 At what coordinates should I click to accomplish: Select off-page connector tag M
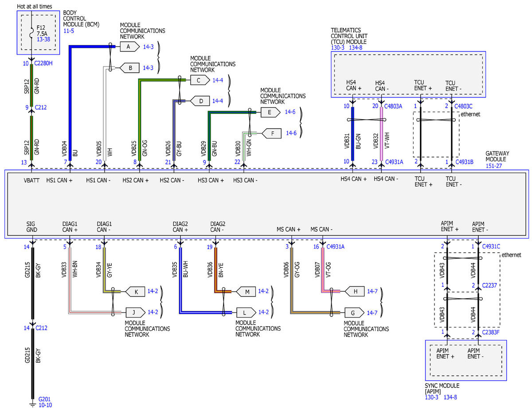click(x=247, y=292)
